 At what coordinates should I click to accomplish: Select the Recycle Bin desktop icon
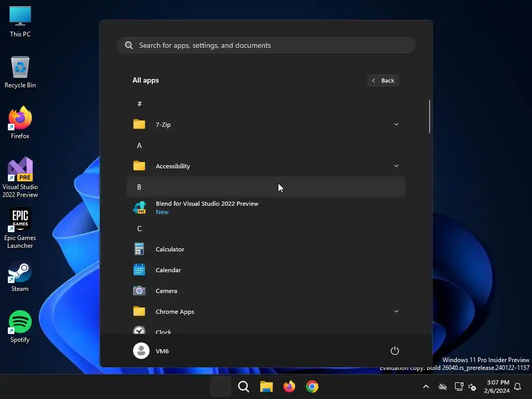(x=20, y=72)
